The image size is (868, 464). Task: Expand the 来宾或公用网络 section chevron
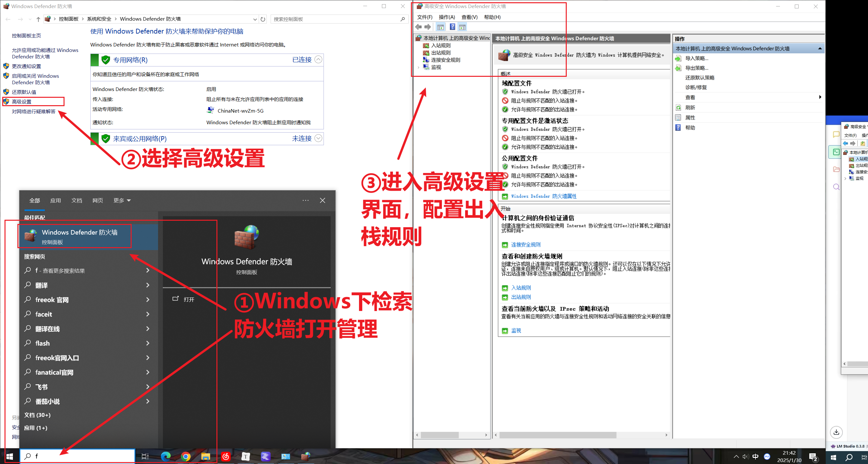(x=318, y=138)
